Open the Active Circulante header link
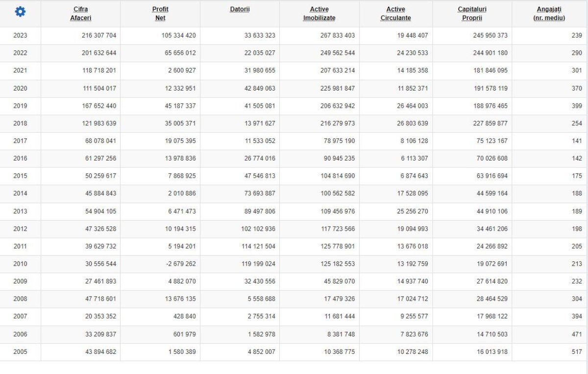This screenshot has height=374, width=588. pyautogui.click(x=395, y=14)
